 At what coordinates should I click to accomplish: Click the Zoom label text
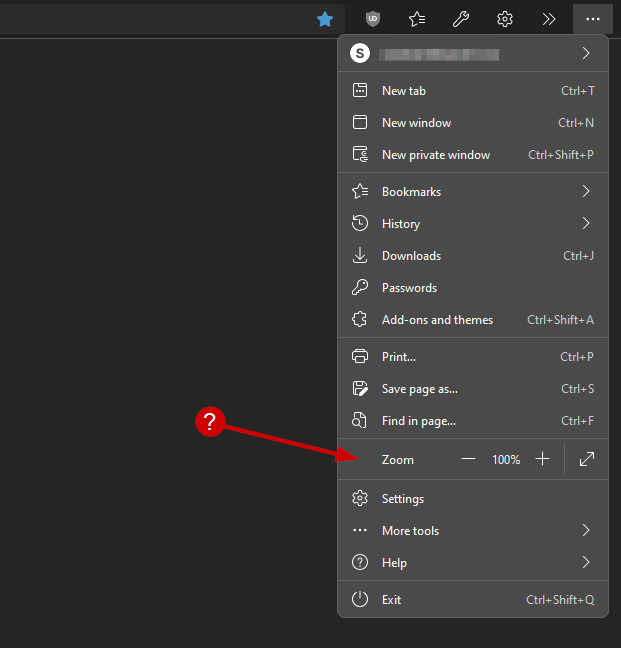[x=397, y=460]
